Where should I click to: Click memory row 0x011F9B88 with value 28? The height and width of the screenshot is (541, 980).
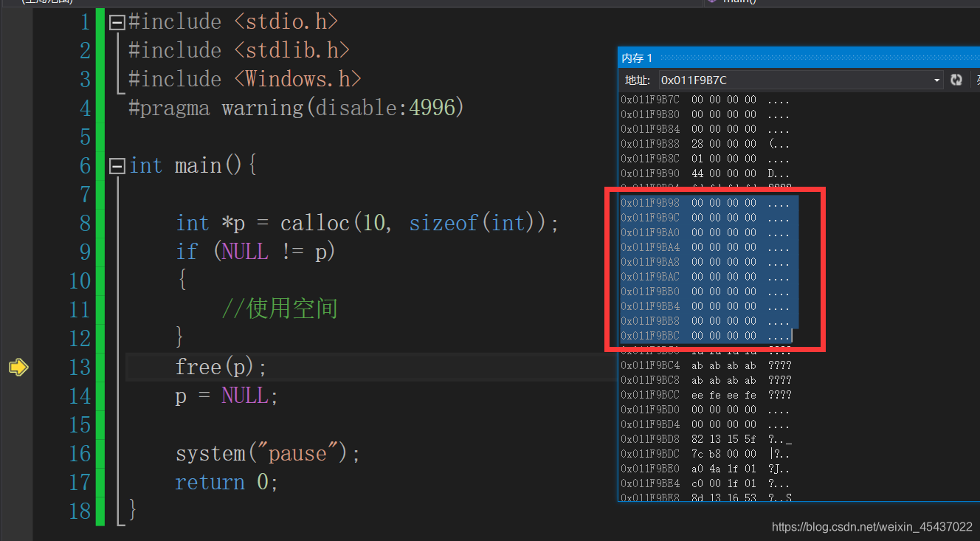(705, 144)
